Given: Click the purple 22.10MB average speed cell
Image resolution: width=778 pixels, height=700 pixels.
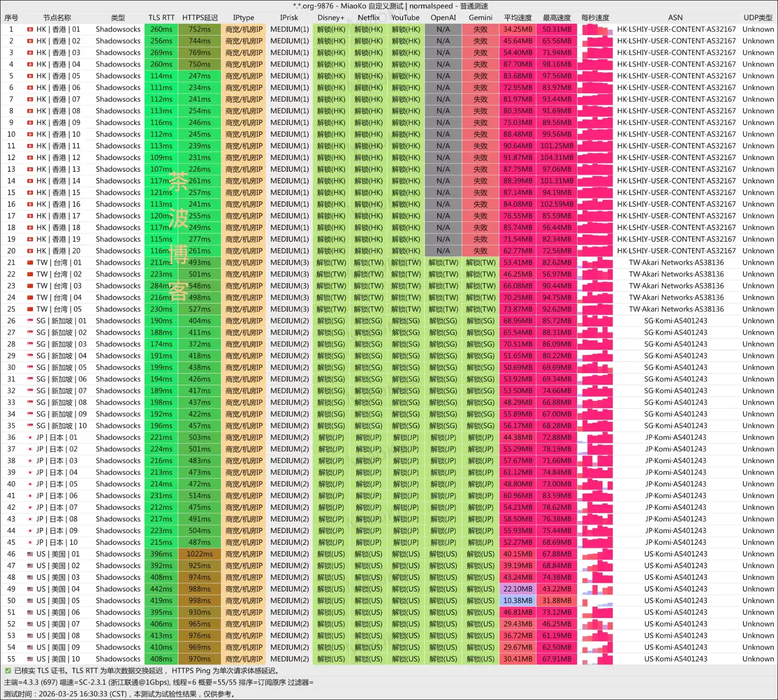Looking at the screenshot, I should pyautogui.click(x=517, y=589).
